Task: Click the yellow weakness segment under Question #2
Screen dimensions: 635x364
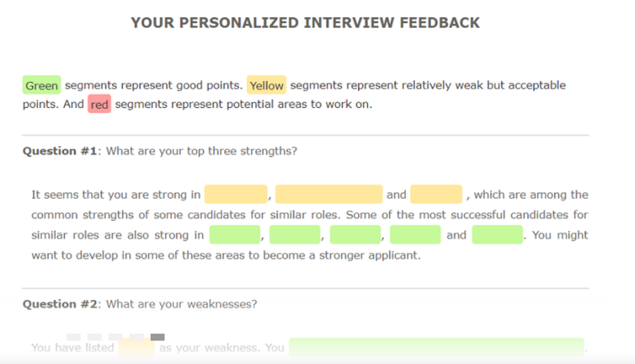Action: click(136, 348)
